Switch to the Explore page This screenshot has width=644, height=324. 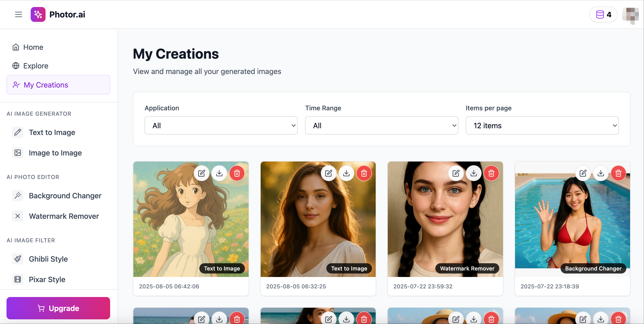[36, 66]
